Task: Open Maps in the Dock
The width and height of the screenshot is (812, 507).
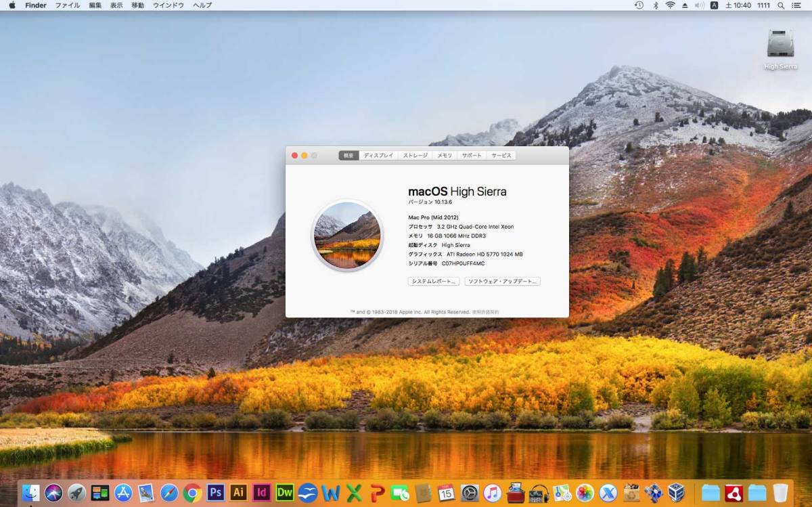Action: pos(562,493)
